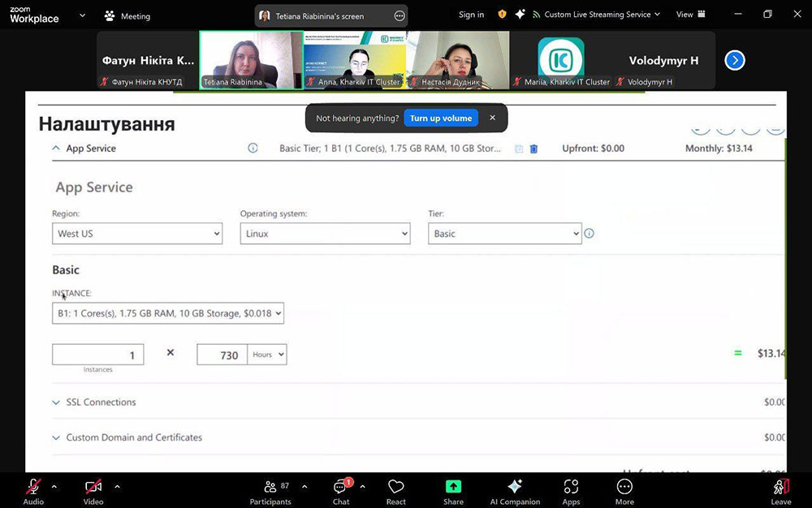The width and height of the screenshot is (812, 508).
Task: Click the Instances count input field
Action: tap(98, 355)
